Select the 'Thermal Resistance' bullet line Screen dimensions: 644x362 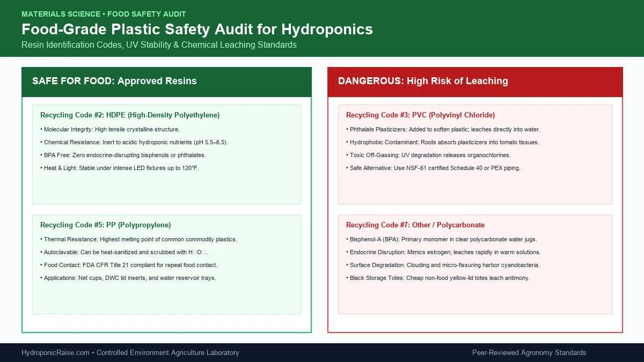click(138, 239)
